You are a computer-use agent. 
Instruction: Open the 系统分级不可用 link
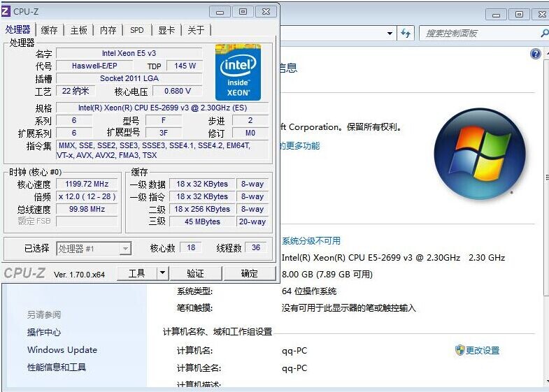(x=311, y=240)
